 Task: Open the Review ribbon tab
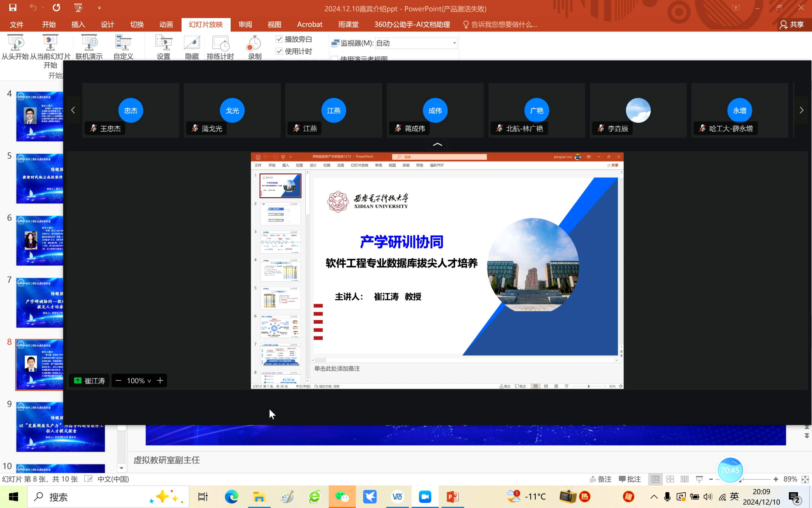pos(245,25)
